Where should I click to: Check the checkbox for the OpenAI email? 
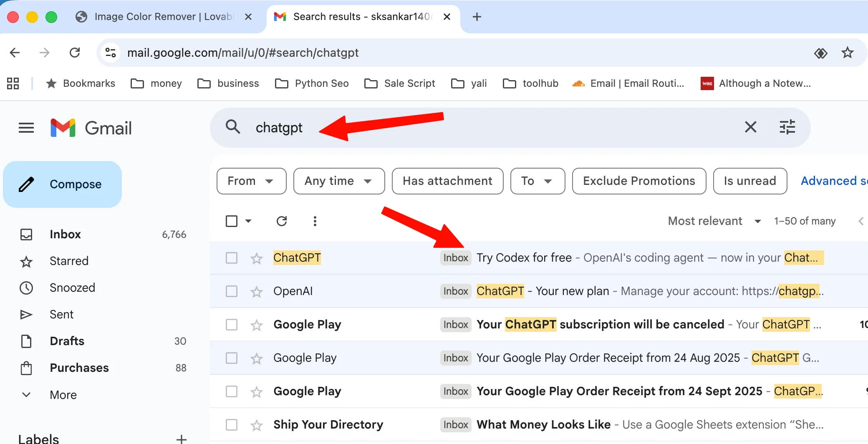(x=231, y=291)
